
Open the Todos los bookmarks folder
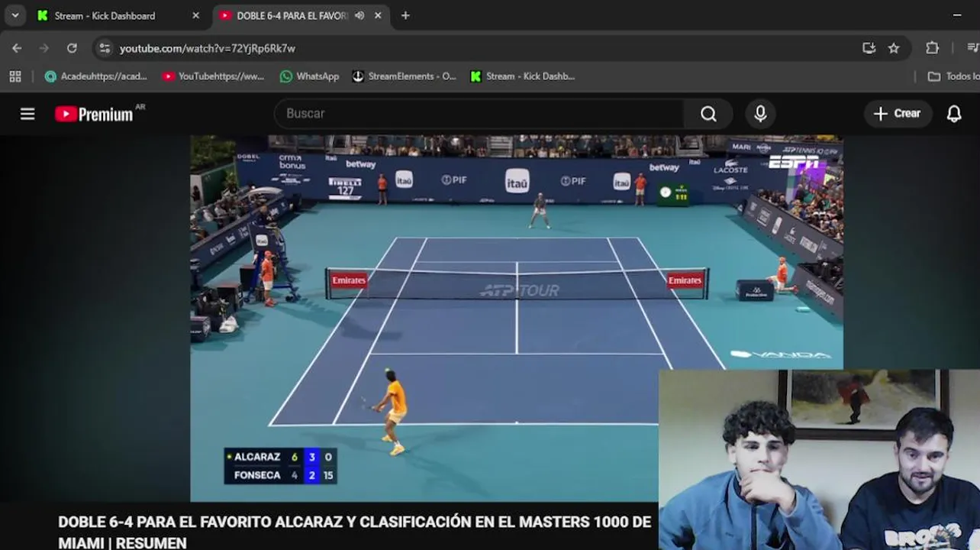[953, 76]
